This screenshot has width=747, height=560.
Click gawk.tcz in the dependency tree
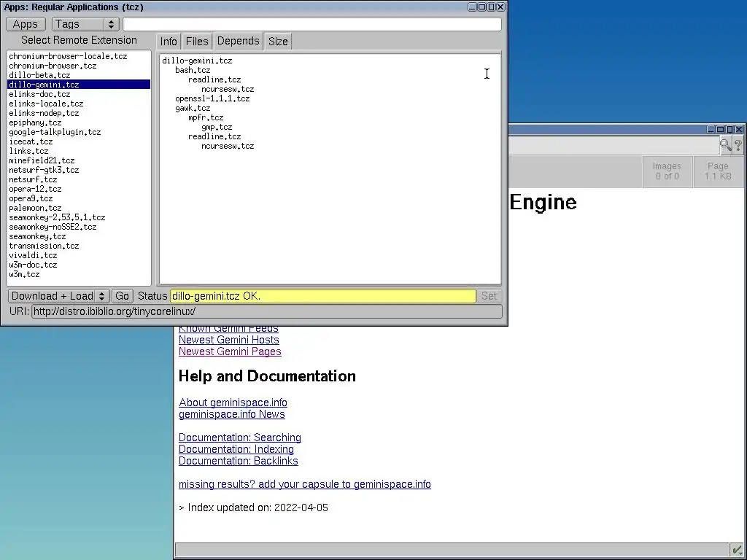pyautogui.click(x=193, y=108)
